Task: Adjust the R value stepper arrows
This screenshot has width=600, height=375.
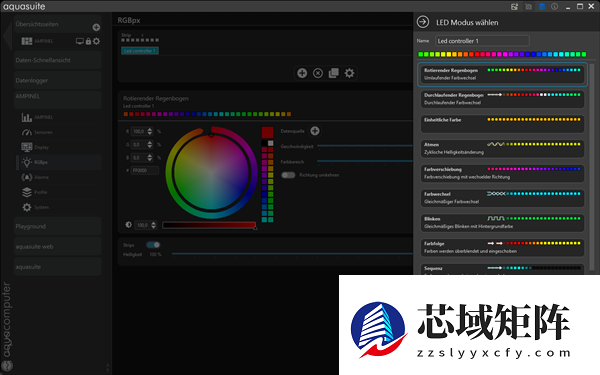Action: tap(150, 131)
